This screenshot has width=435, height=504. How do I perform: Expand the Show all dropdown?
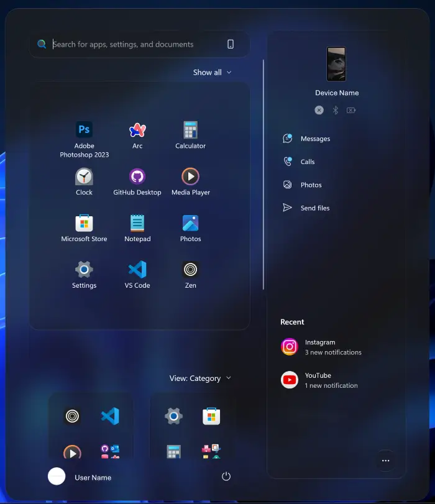[x=212, y=72]
